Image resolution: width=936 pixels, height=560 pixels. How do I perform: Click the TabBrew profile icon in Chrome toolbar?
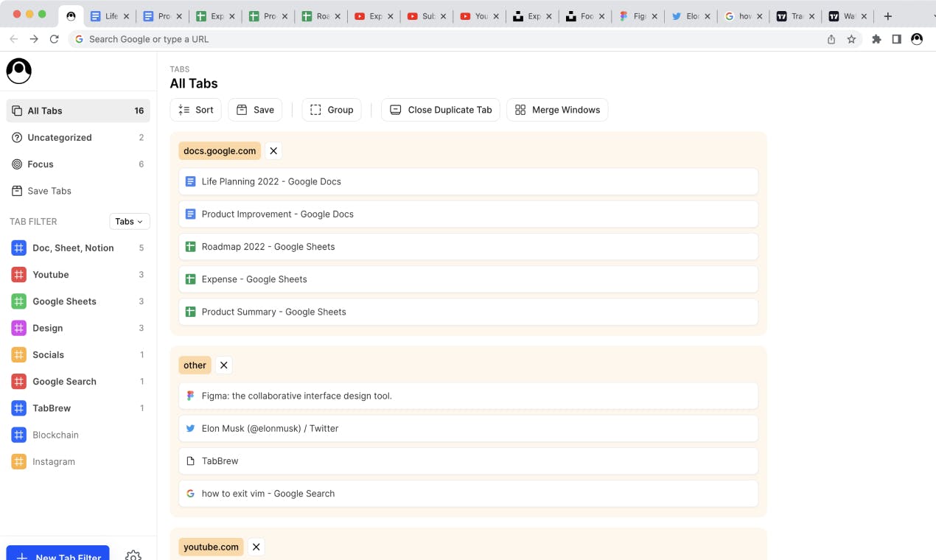coord(917,39)
